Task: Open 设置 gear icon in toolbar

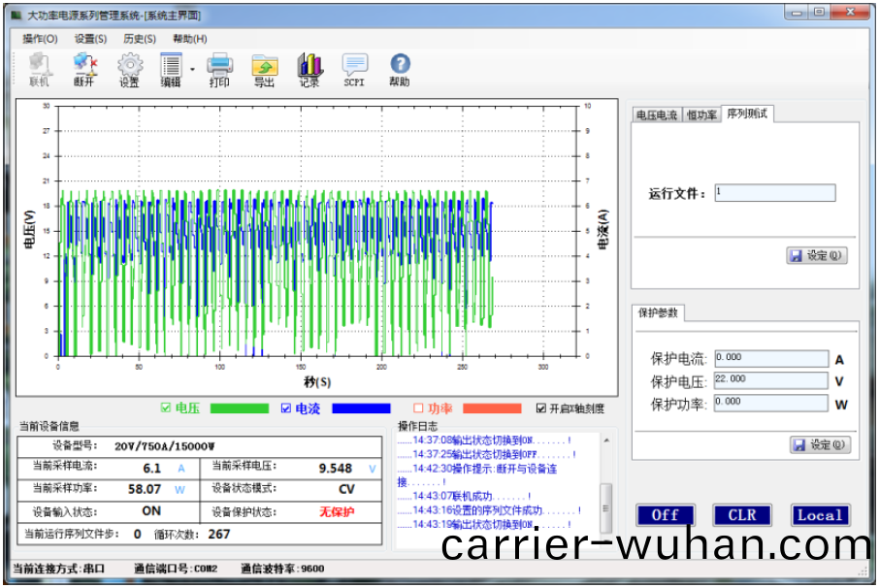Action: 129,70
